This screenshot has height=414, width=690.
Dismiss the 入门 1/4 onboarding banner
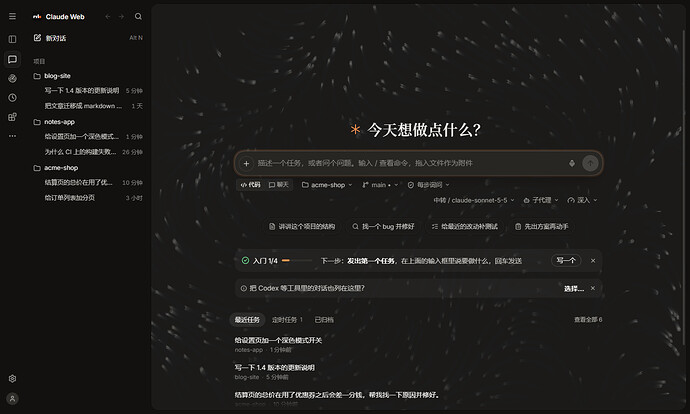[593, 261]
